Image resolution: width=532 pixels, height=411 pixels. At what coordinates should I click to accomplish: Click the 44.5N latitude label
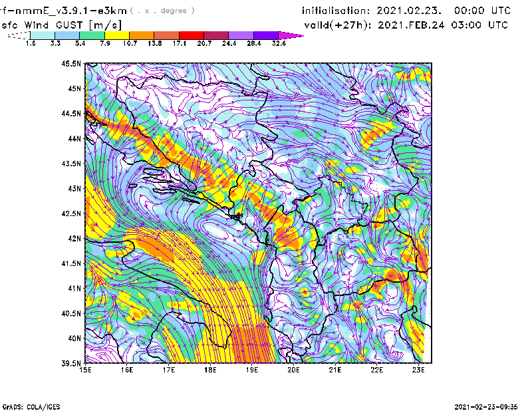click(x=71, y=113)
